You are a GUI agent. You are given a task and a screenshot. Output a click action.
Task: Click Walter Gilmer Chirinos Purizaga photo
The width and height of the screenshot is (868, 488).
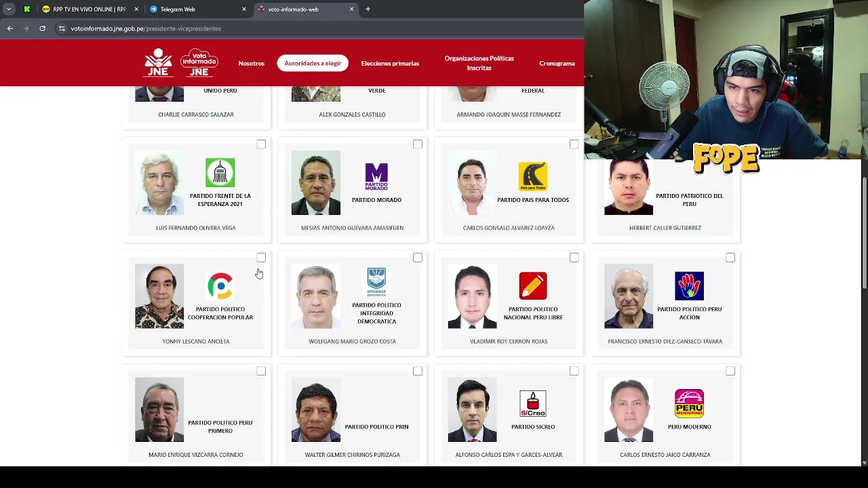click(x=316, y=409)
